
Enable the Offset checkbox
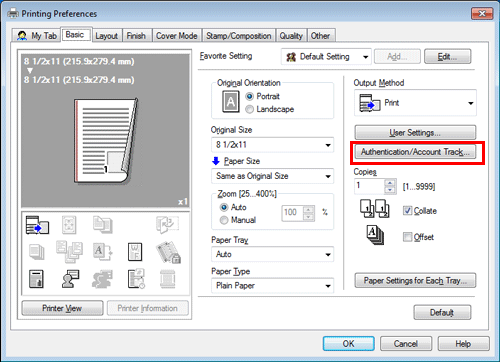407,237
